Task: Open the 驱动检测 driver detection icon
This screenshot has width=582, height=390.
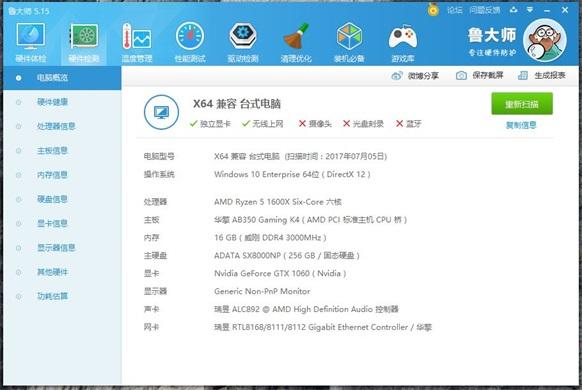Action: pos(243,42)
